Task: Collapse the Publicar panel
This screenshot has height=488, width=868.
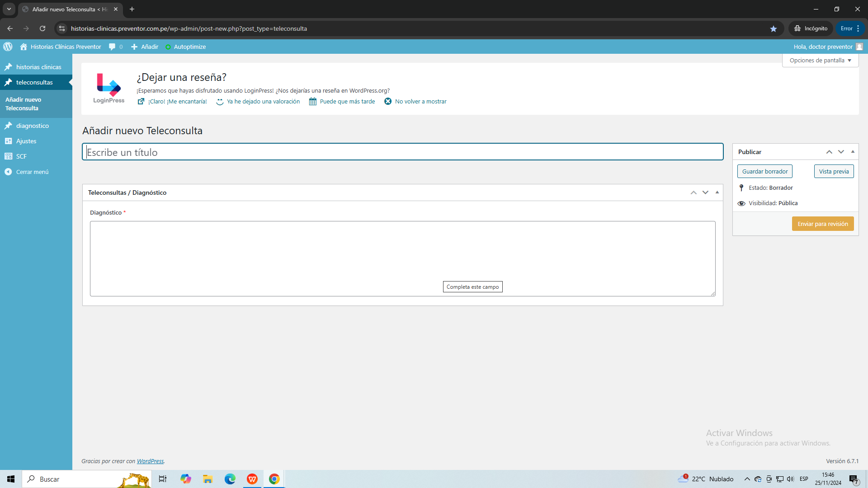Action: (853, 152)
